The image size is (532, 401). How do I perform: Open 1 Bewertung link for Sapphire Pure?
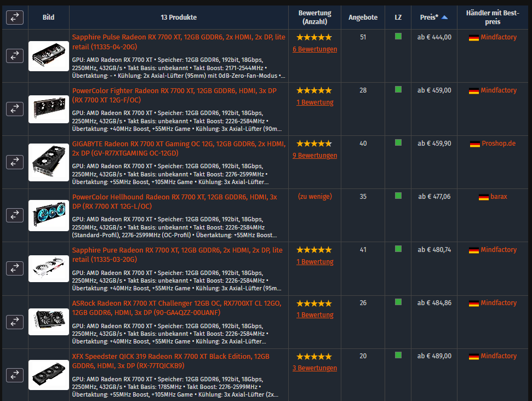click(315, 262)
